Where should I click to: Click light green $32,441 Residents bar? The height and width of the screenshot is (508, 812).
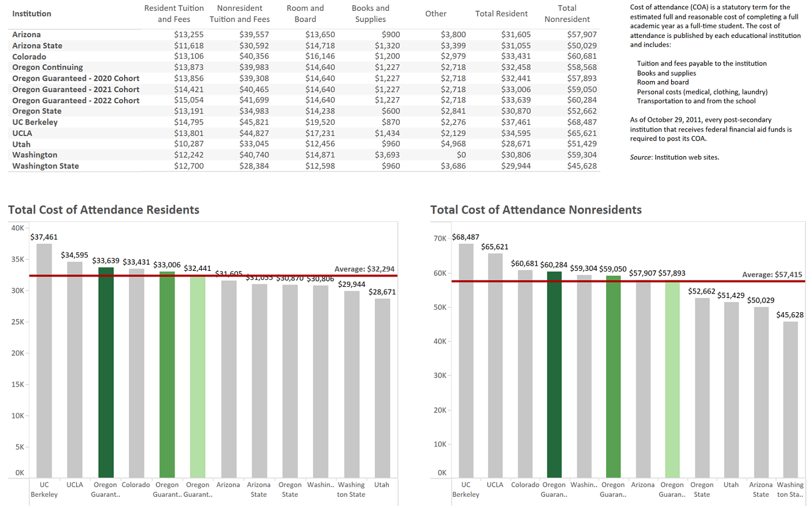point(197,376)
